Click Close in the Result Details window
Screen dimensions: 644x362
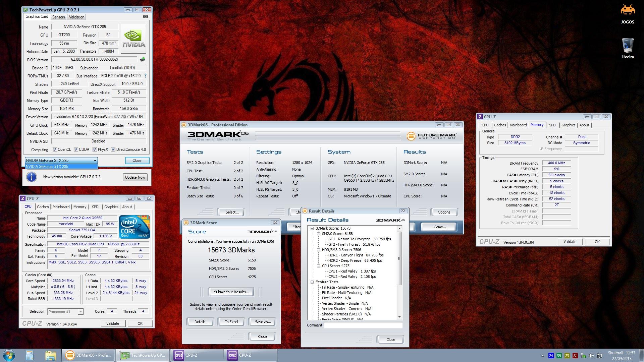(391, 340)
